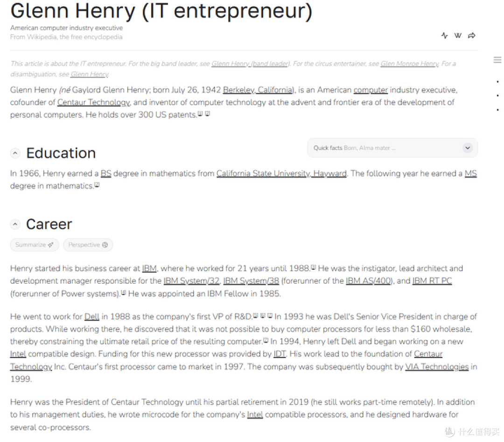Open the VIA Technologies link
Screen dimensions: 504x442
[x=436, y=367]
